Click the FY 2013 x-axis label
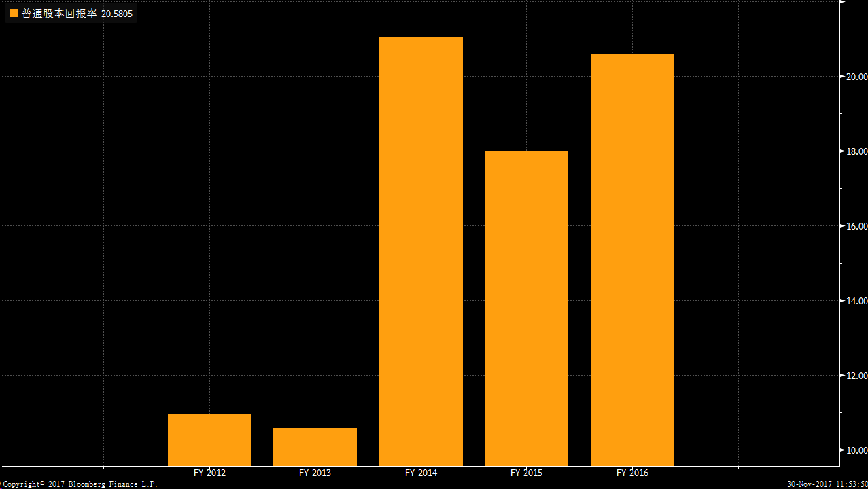 coord(315,473)
